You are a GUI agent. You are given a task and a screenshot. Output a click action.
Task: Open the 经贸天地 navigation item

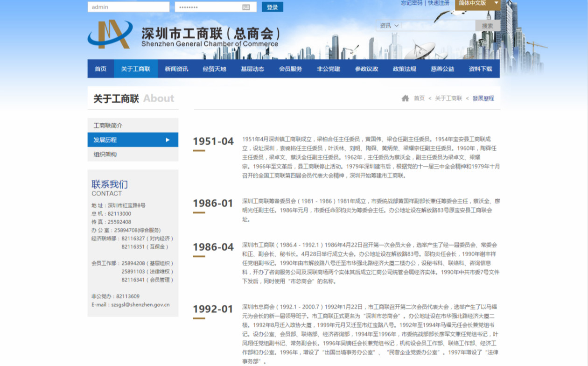(x=215, y=69)
